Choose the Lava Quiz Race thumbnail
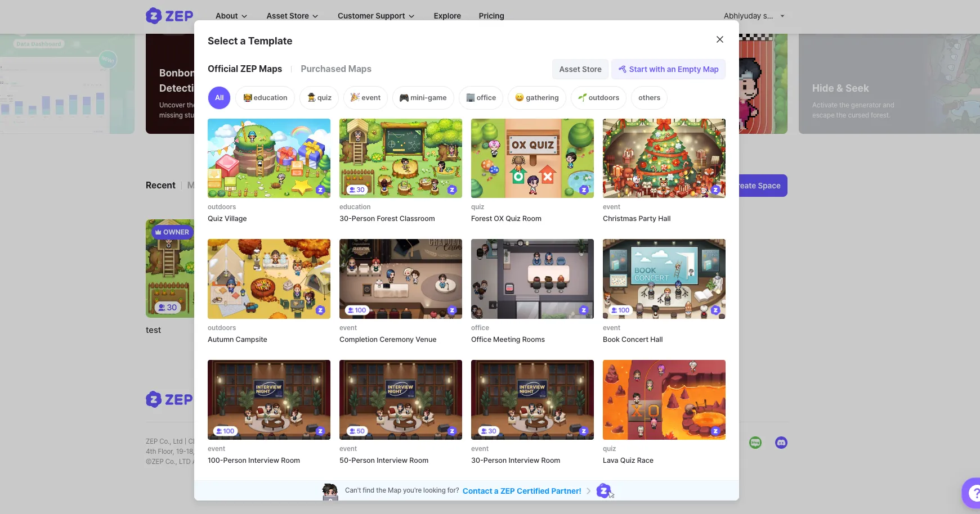The image size is (980, 514). pos(664,399)
